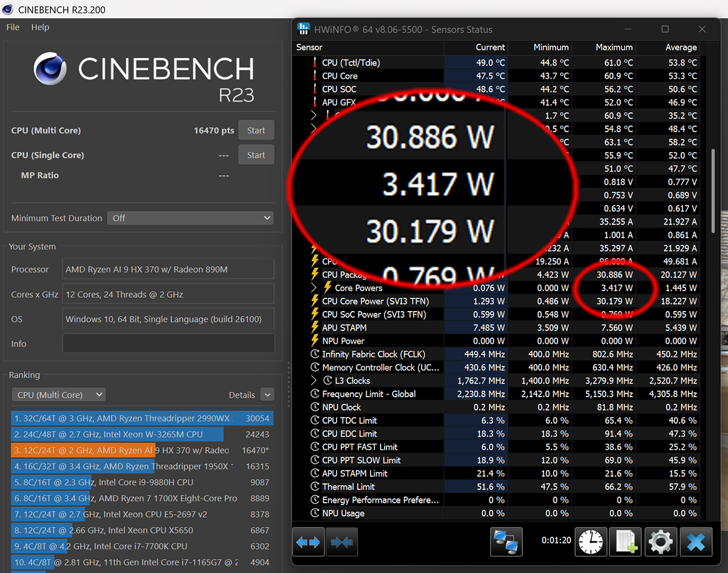Start the CPU Multi Core test

click(256, 130)
